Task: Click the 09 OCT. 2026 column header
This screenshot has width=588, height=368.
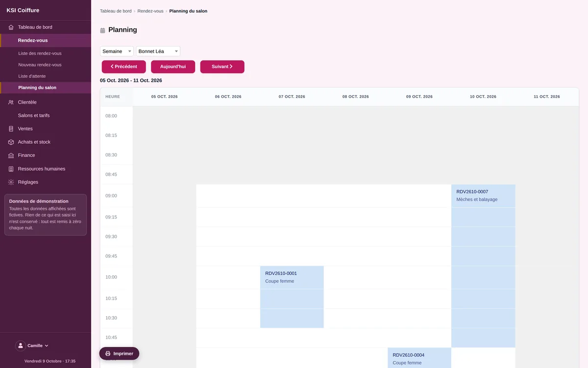Action: (x=419, y=97)
